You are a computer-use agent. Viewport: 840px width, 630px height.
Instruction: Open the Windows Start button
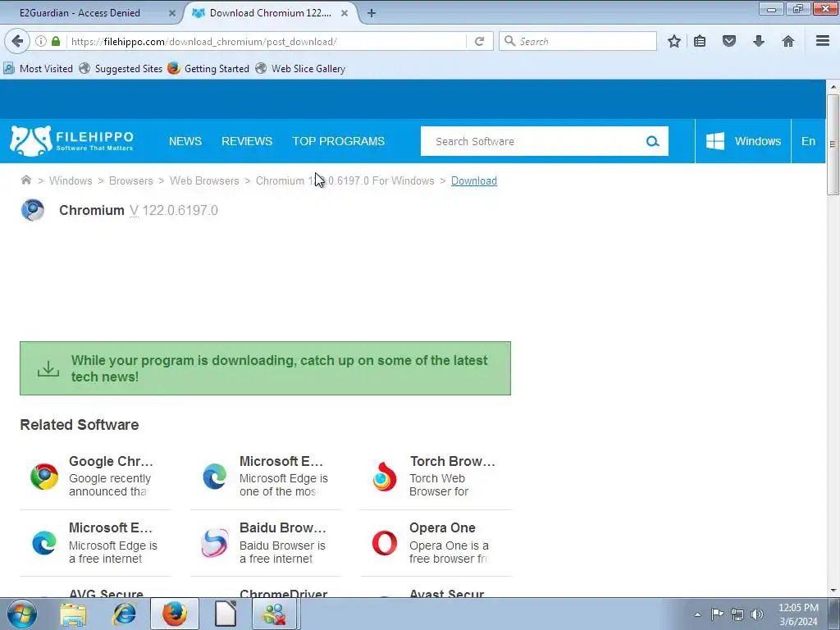tap(22, 614)
